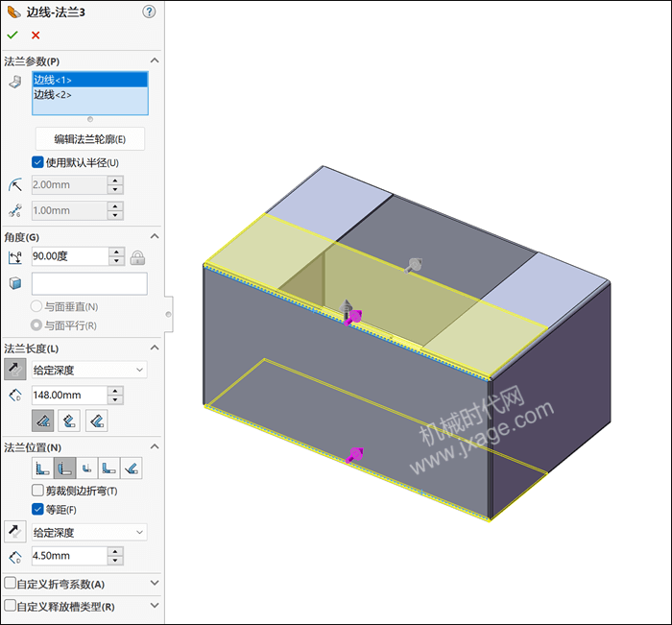Uncheck the 等距(F) checkbox
Image resolution: width=672 pixels, height=625 pixels.
coord(37,509)
